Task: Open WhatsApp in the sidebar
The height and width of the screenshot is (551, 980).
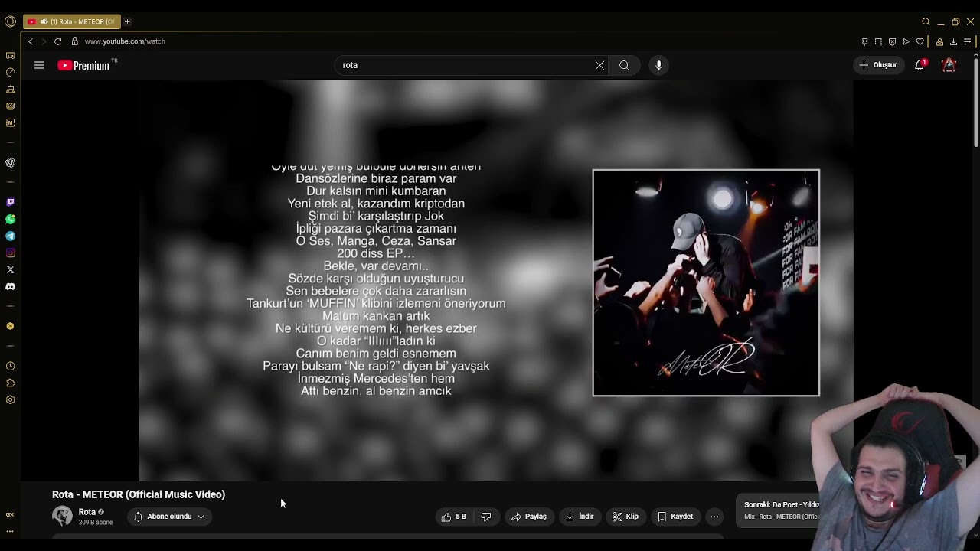Action: pyautogui.click(x=10, y=219)
